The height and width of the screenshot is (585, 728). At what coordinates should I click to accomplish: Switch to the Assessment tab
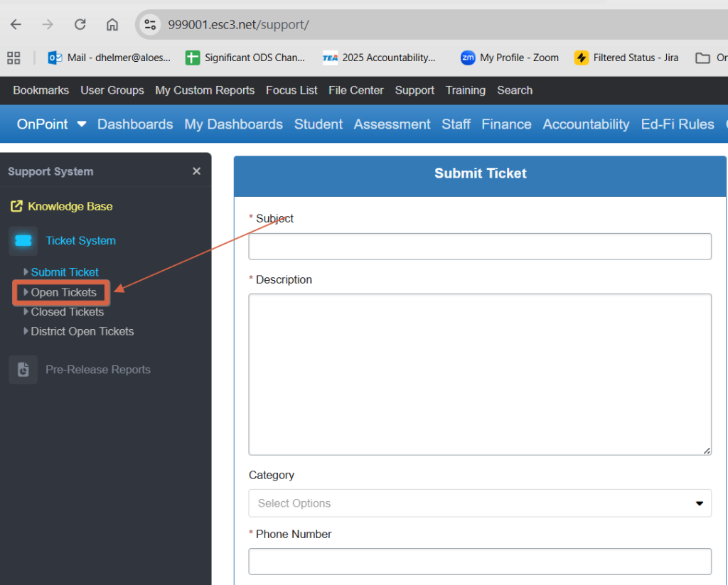coord(392,124)
